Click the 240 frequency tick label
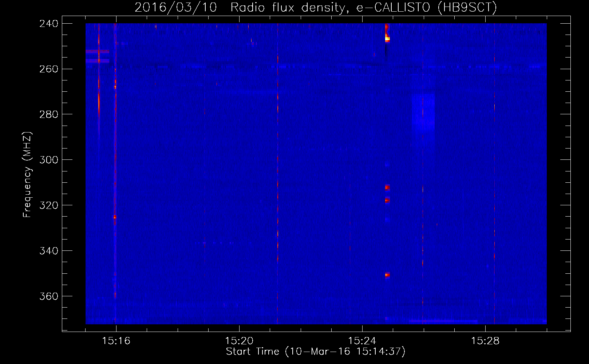The width and height of the screenshot is (589, 364). pos(49,24)
